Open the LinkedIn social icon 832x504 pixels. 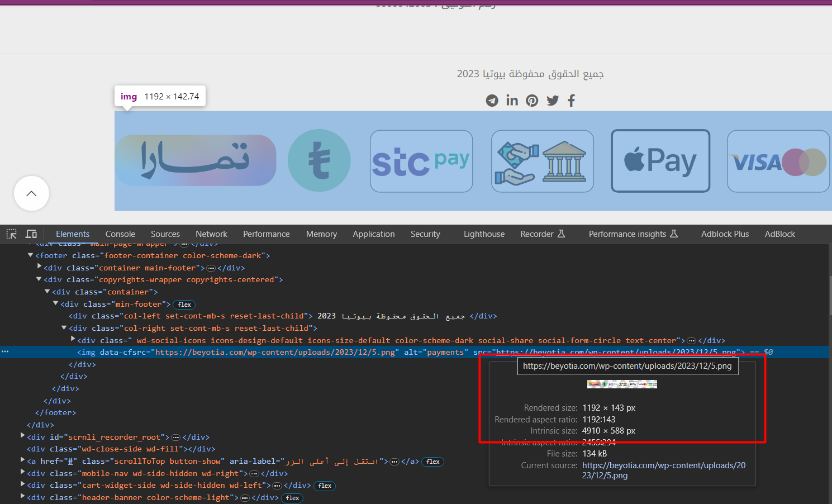click(x=512, y=100)
